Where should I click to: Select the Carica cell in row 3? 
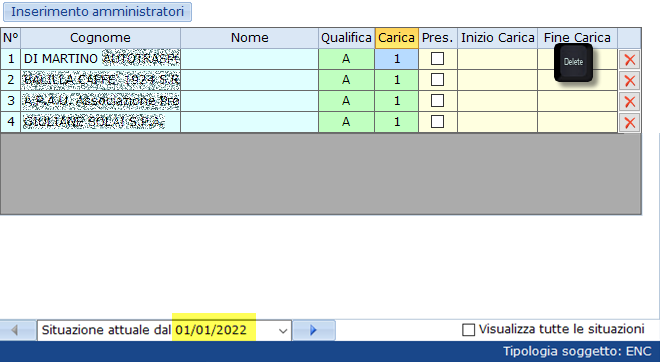[x=397, y=101]
